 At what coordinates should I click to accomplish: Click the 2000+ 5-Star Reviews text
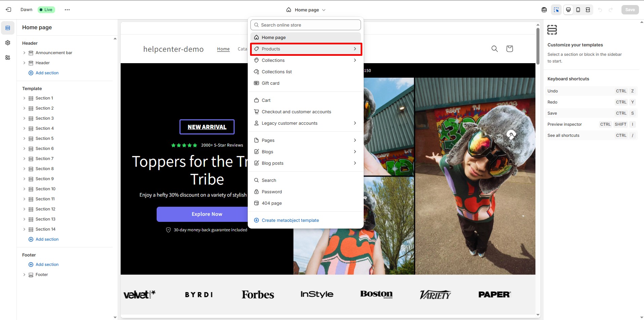[222, 145]
